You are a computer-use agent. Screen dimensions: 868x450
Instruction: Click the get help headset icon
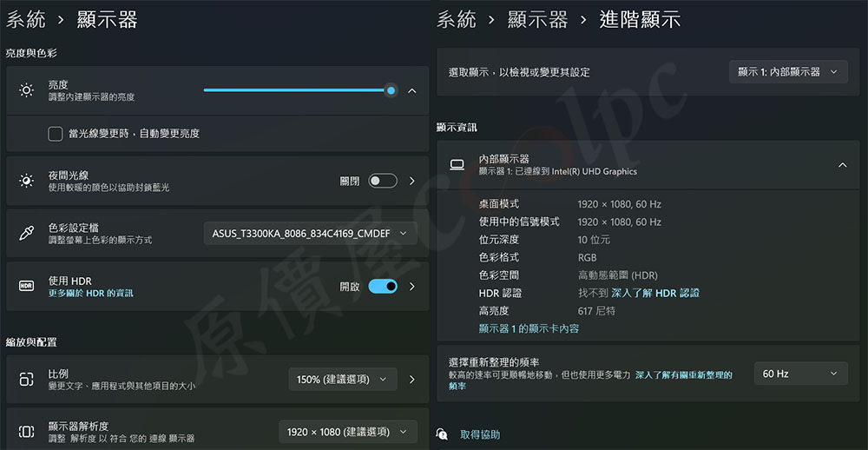443,434
